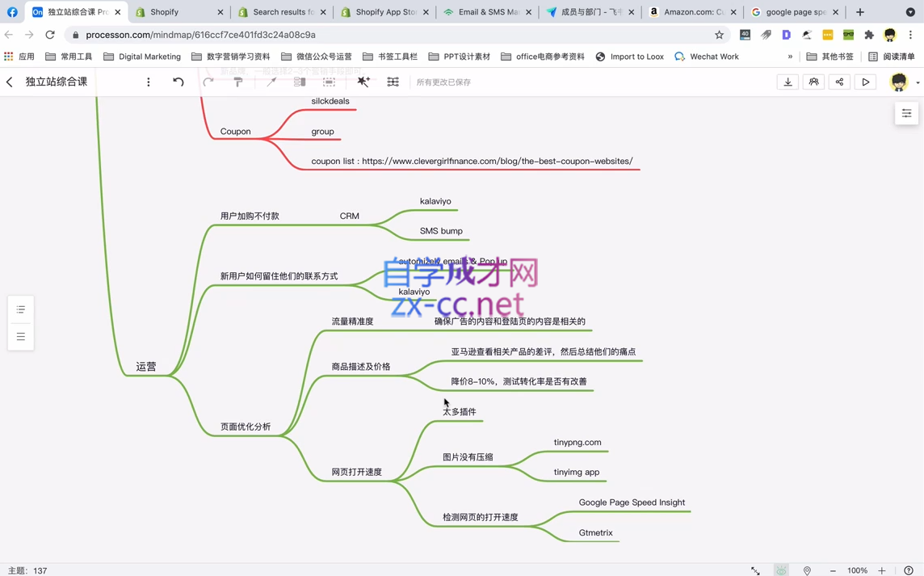This screenshot has width=924, height=576.
Task: Start presentation play mode
Action: pyautogui.click(x=866, y=82)
